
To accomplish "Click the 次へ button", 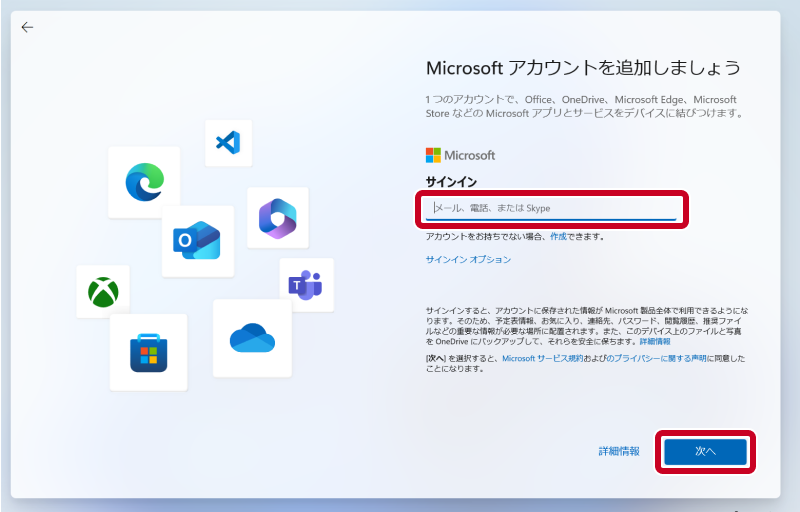I will (705, 451).
